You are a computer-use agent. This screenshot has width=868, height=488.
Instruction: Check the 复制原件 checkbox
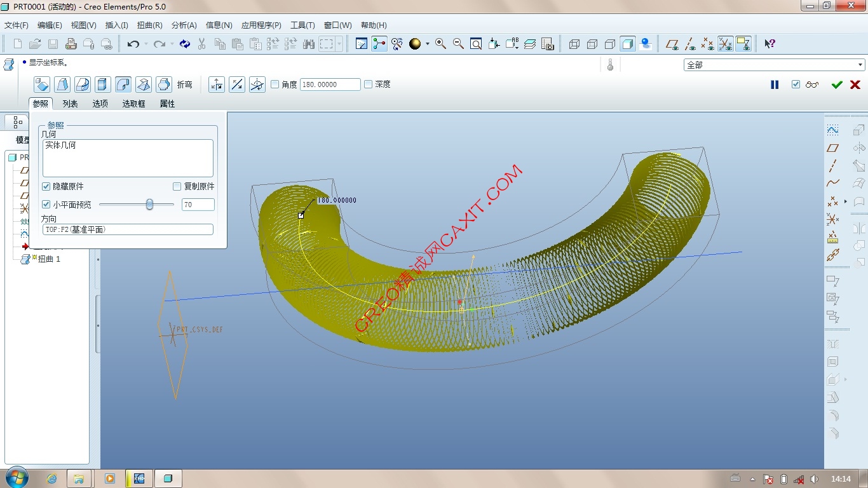[x=177, y=186]
